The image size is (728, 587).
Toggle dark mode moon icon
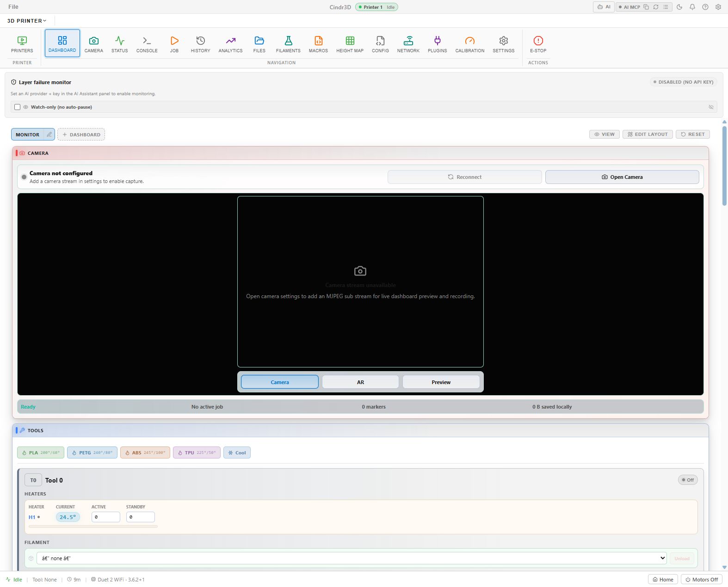tap(679, 7)
